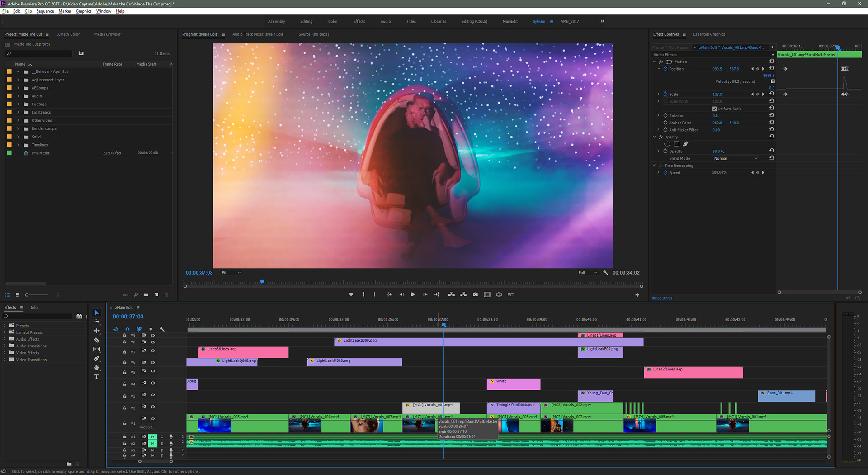Select the Pen tool in tools panel

96,358
